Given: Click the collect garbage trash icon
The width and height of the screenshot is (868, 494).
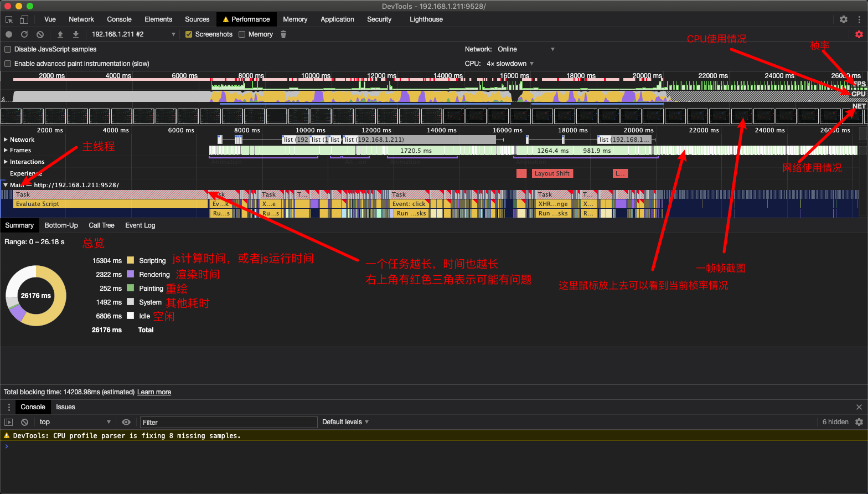Looking at the screenshot, I should pos(283,34).
